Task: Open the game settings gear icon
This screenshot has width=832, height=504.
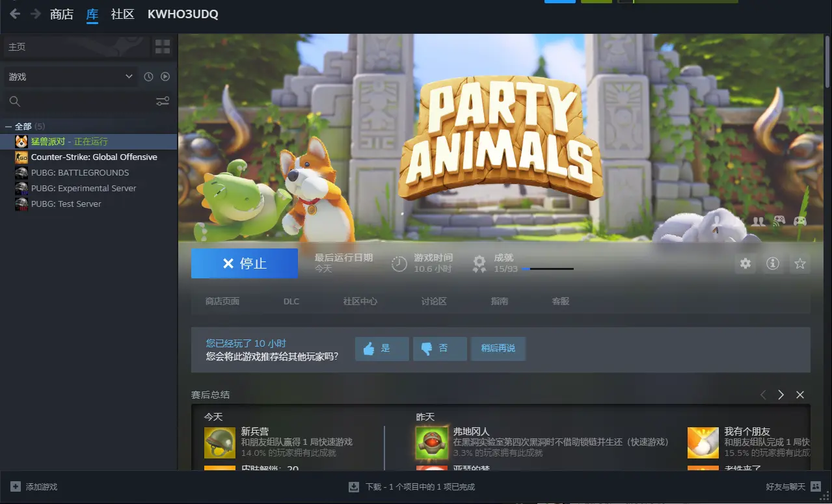Action: [745, 263]
